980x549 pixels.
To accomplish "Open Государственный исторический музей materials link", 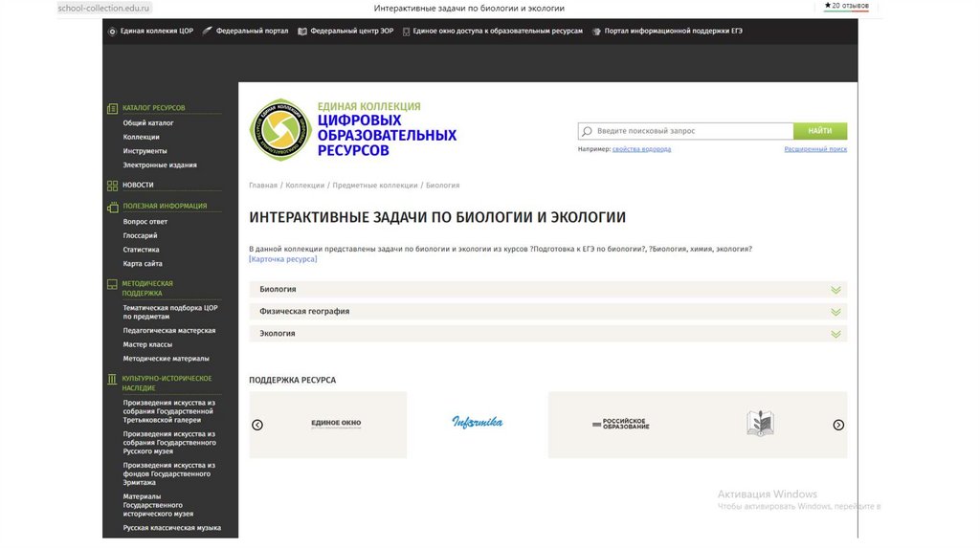I will (x=158, y=505).
